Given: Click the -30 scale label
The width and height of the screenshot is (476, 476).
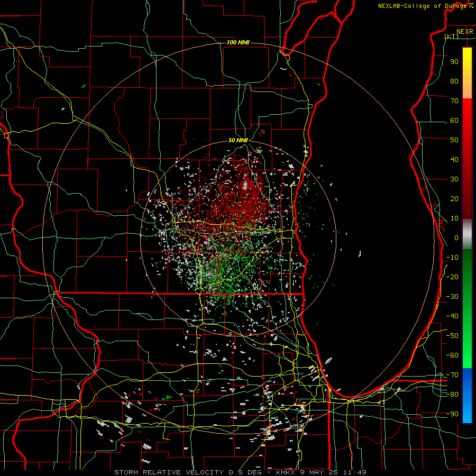Looking at the screenshot, I should (452, 297).
